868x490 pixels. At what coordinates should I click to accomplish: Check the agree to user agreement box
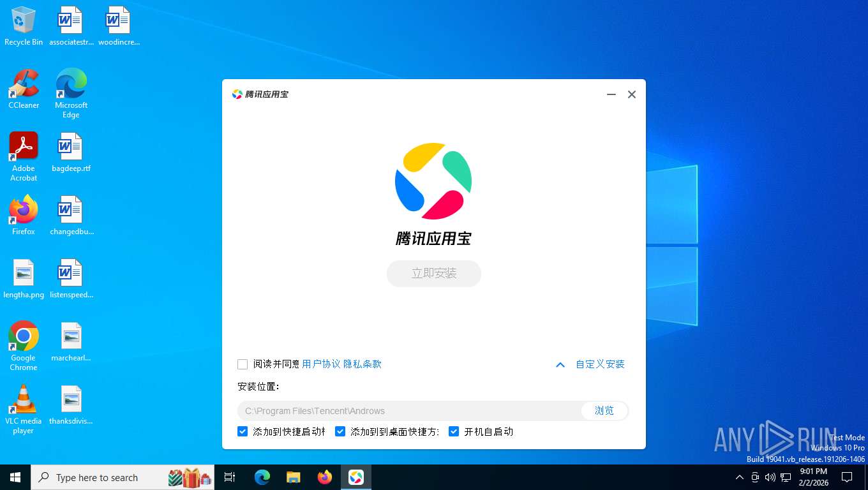click(243, 364)
